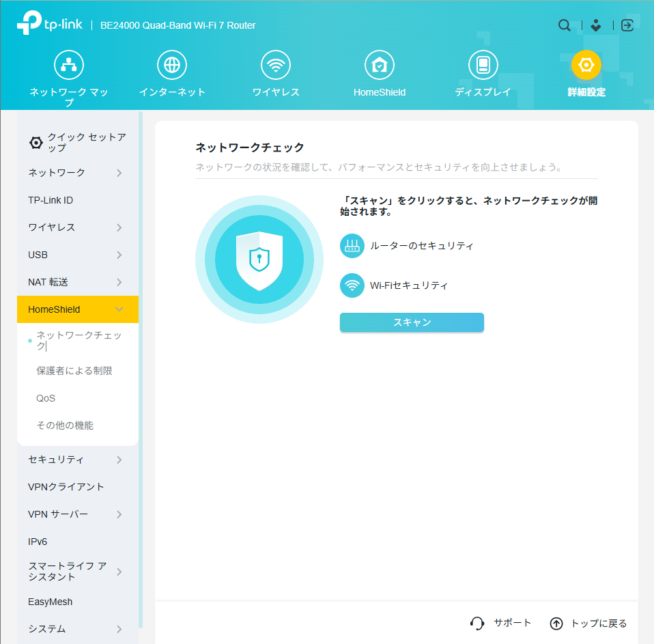Expand the ワイヤレス sidebar chevron

[119, 227]
